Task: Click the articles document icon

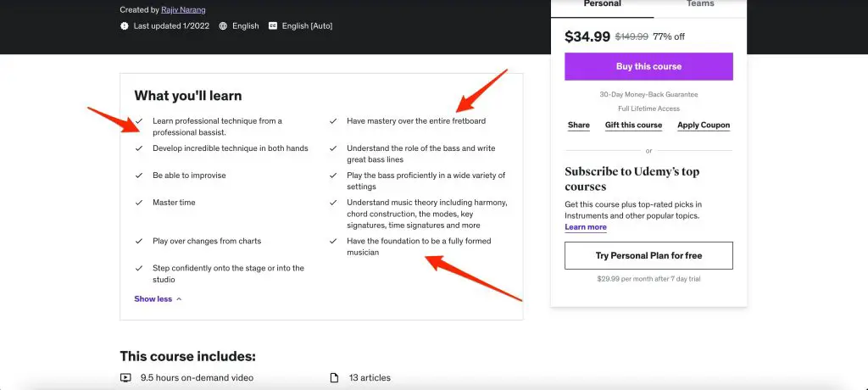Action: 334,378
